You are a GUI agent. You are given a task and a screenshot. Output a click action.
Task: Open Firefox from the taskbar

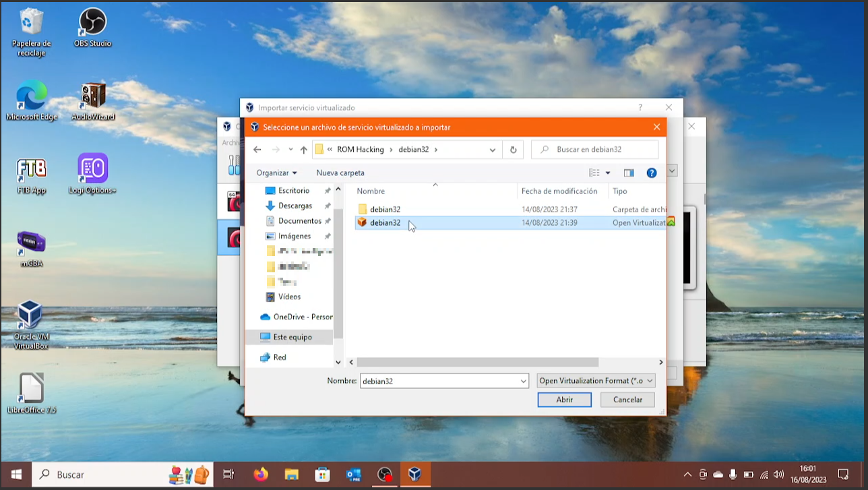point(260,474)
